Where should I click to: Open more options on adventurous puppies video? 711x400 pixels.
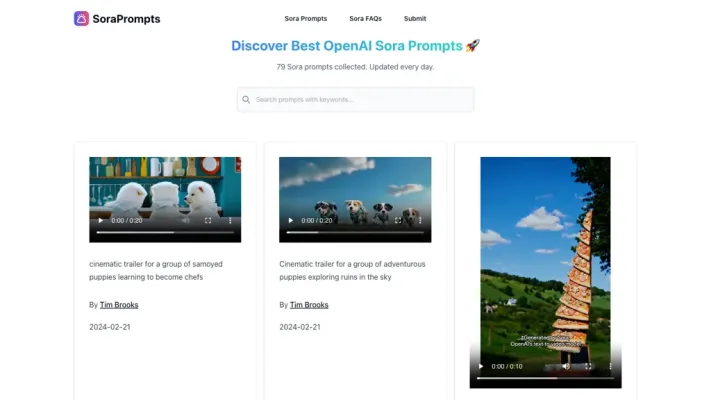pos(420,220)
